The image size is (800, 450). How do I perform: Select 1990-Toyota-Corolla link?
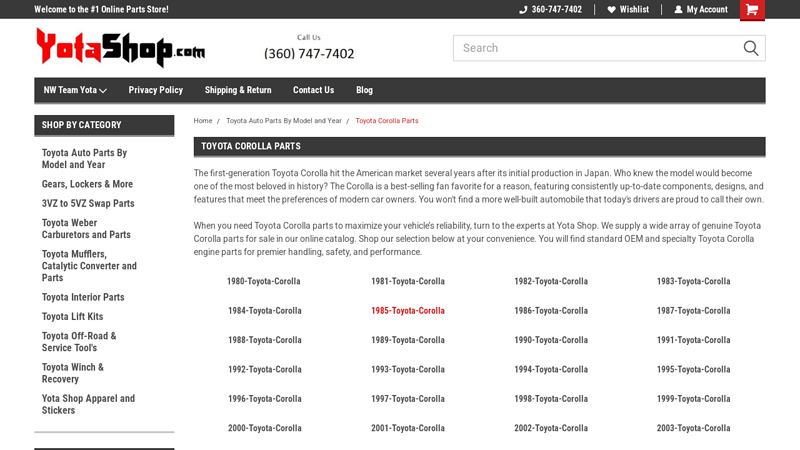(551, 340)
